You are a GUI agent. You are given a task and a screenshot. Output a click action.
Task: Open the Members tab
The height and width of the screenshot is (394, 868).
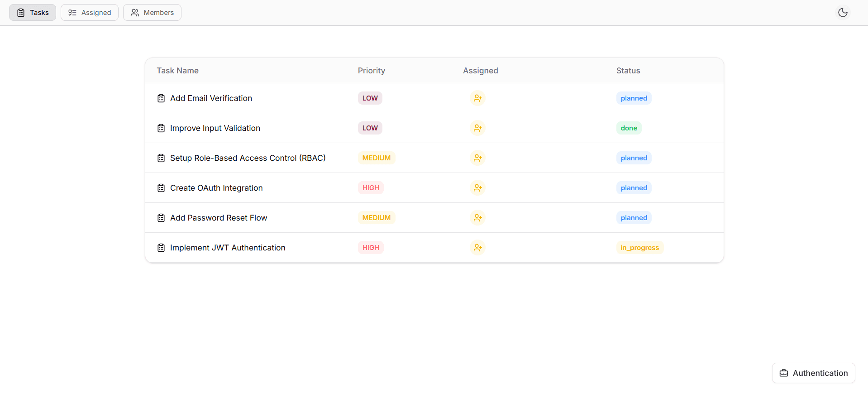tap(152, 13)
